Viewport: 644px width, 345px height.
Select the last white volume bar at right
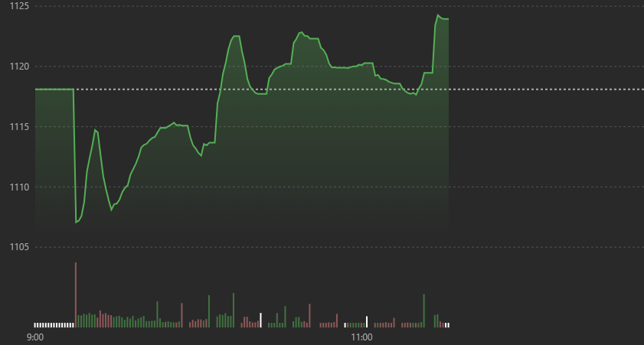click(x=448, y=324)
